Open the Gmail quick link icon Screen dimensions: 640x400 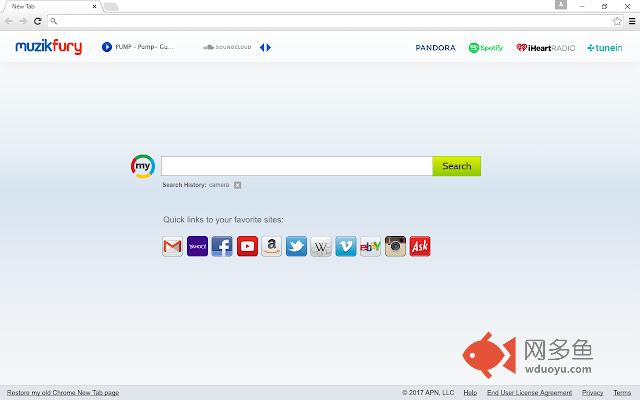(x=172, y=246)
